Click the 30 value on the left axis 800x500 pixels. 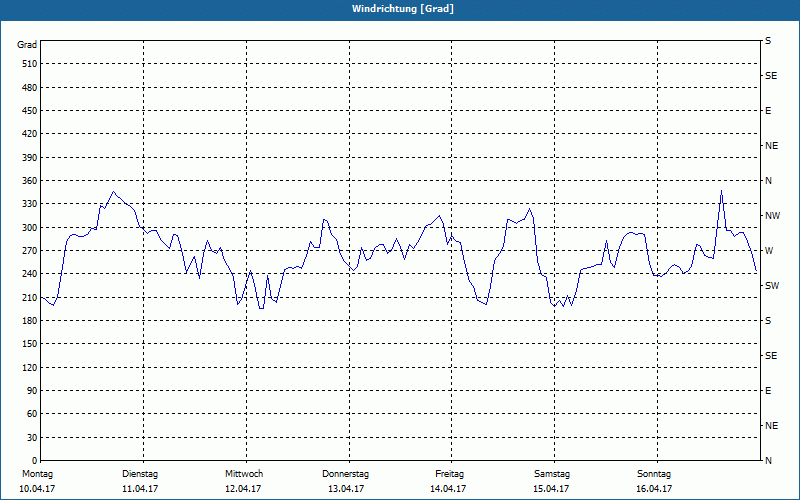point(32,438)
